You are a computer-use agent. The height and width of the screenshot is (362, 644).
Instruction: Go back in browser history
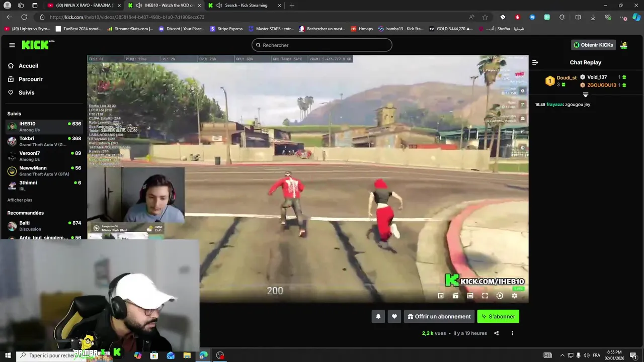pyautogui.click(x=9, y=17)
